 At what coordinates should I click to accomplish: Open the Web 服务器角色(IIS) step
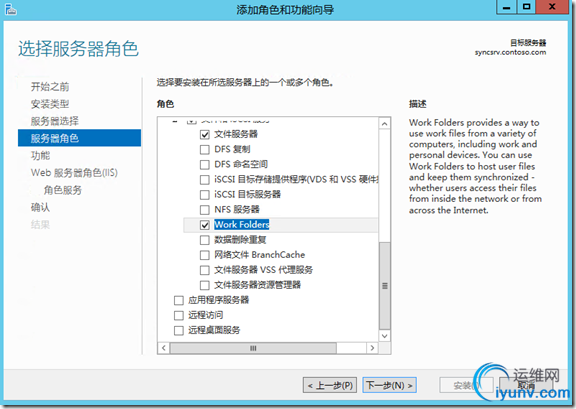pyautogui.click(x=74, y=173)
